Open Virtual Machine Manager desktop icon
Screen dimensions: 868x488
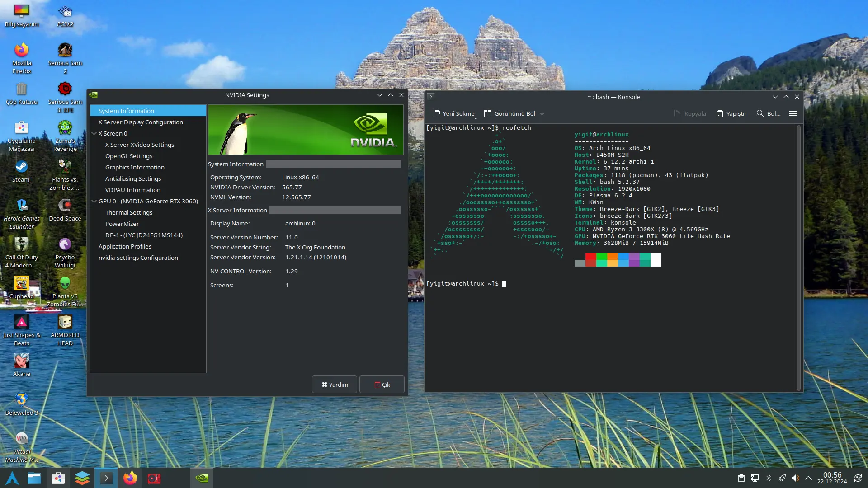tap(22, 447)
